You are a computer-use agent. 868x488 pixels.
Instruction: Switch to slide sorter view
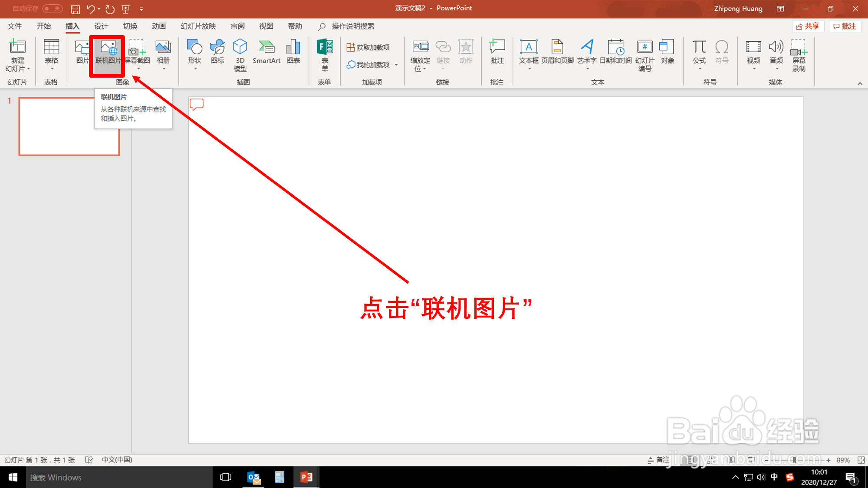[x=711, y=460]
